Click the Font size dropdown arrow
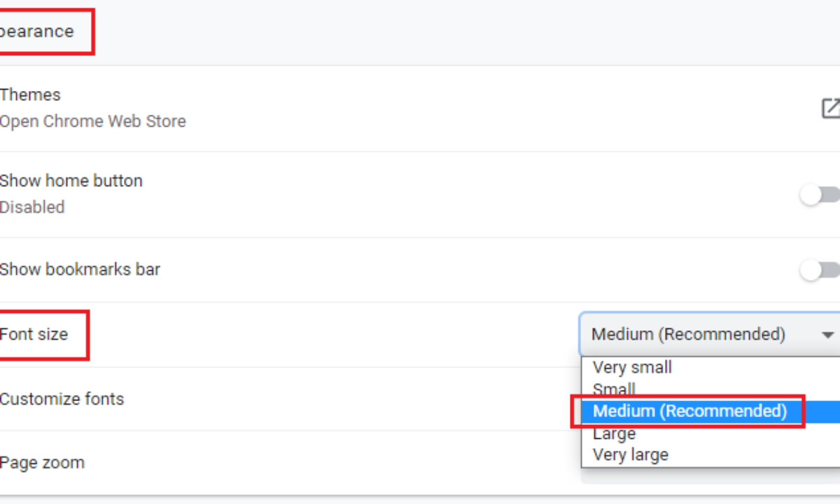 click(x=828, y=335)
